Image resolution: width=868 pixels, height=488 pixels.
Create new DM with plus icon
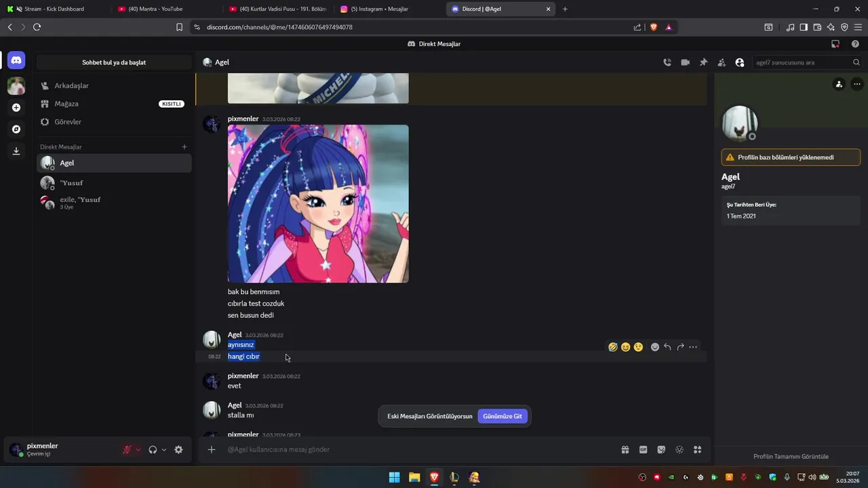point(184,147)
